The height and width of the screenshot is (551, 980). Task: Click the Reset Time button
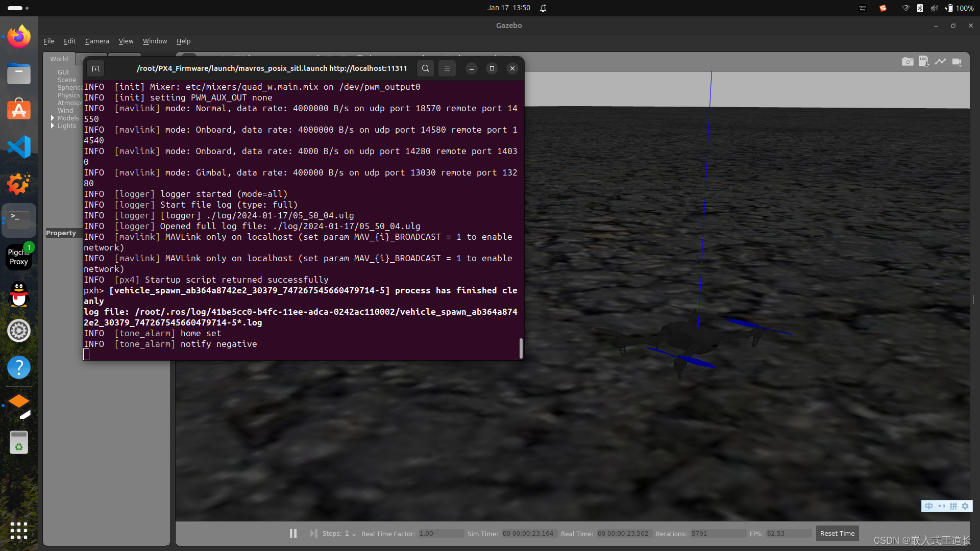[837, 533]
